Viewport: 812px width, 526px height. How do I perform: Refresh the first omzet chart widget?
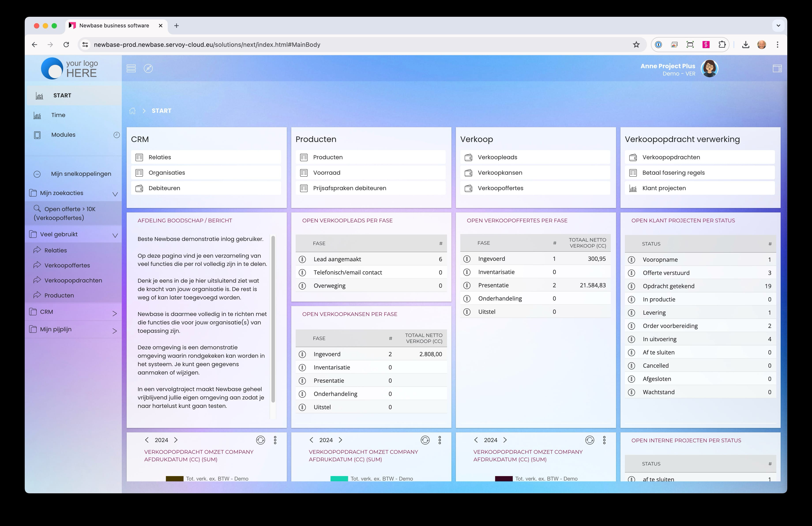260,440
